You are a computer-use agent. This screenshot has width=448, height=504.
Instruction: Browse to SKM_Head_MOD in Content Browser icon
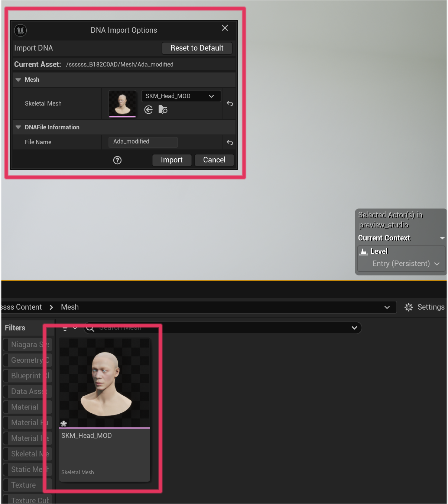point(163,110)
